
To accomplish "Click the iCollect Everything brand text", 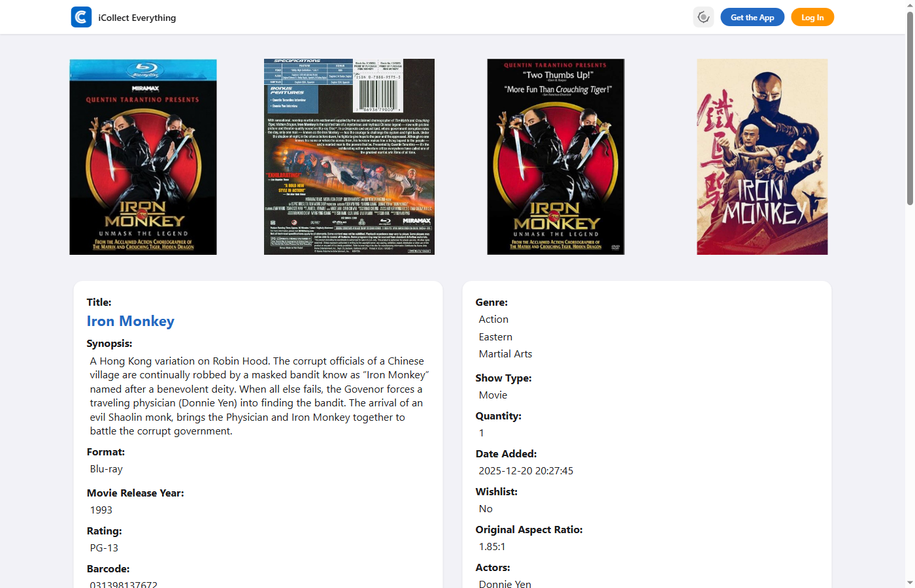I will [137, 18].
